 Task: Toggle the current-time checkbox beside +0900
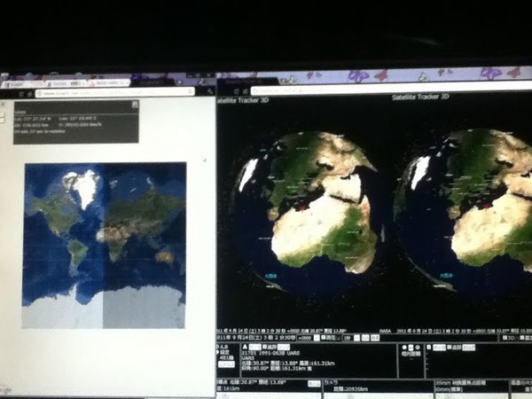(323, 338)
